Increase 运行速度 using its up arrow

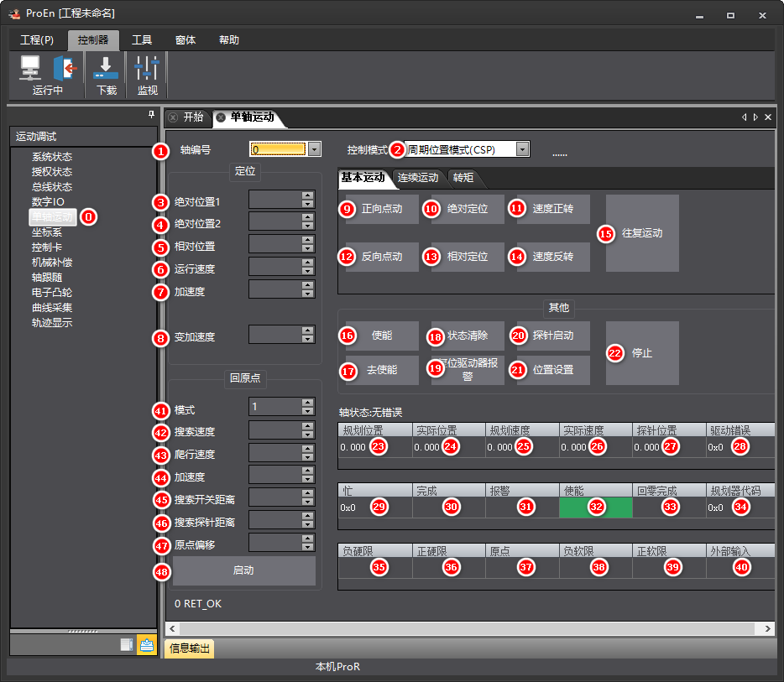point(308,263)
